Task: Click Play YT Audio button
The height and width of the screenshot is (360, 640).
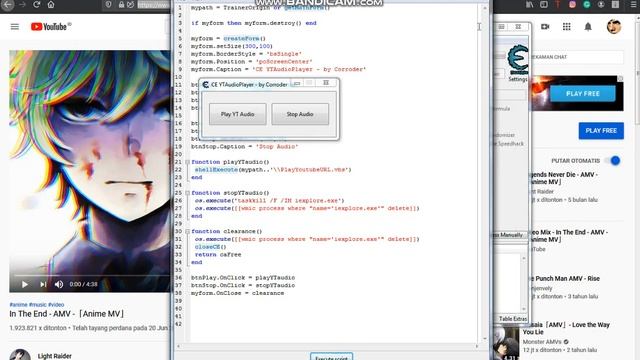Action: pyautogui.click(x=238, y=114)
